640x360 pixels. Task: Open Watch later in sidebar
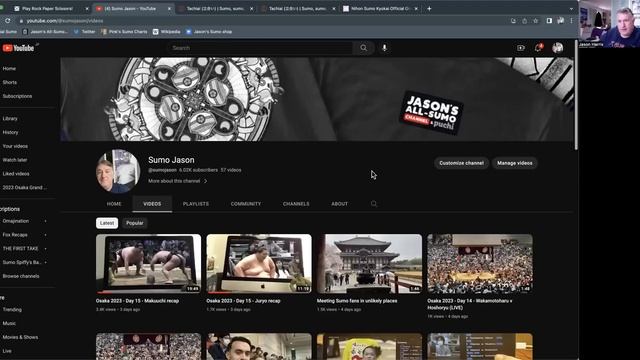tap(15, 160)
